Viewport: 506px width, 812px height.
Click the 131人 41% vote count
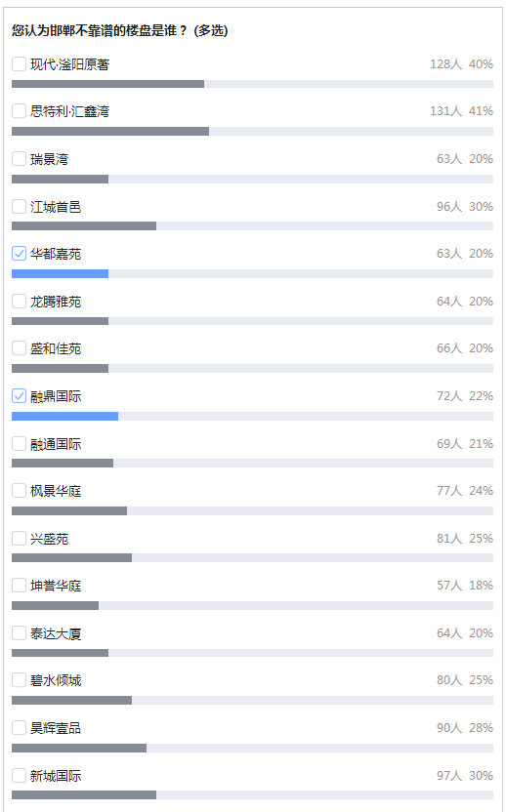461,111
